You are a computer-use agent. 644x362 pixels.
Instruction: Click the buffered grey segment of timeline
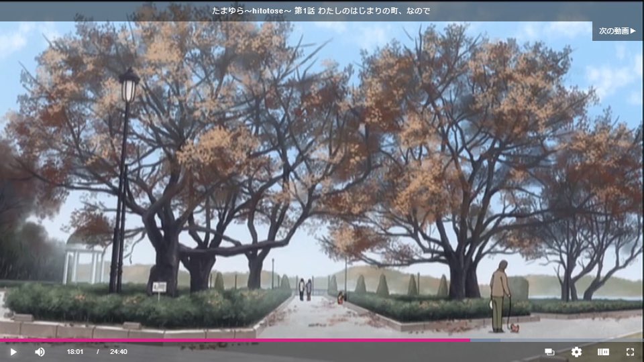485,341
